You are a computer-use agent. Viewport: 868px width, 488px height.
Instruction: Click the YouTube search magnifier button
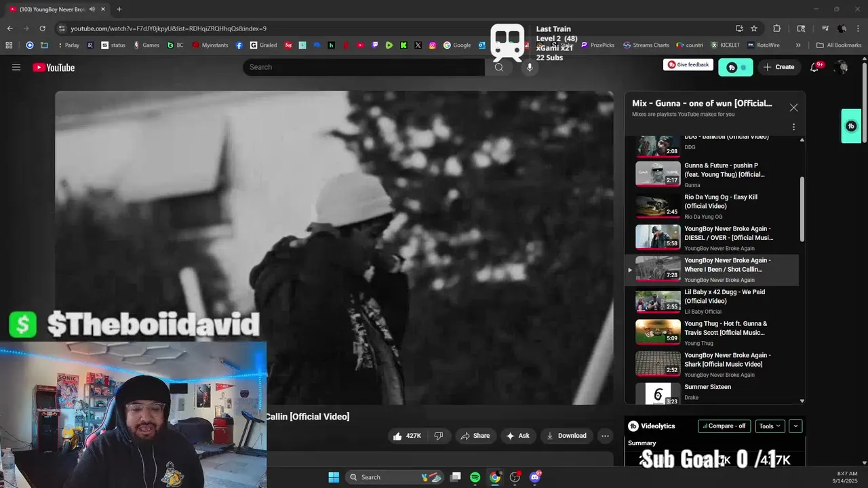click(x=499, y=67)
